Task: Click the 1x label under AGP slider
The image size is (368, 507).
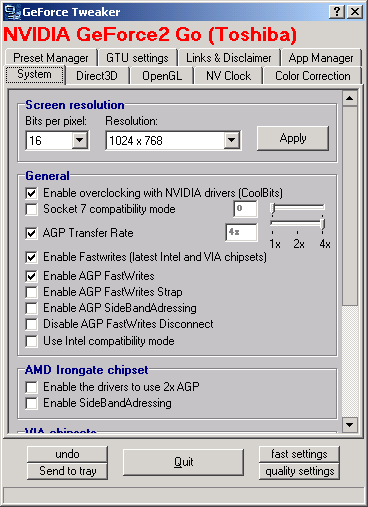Action: [275, 244]
